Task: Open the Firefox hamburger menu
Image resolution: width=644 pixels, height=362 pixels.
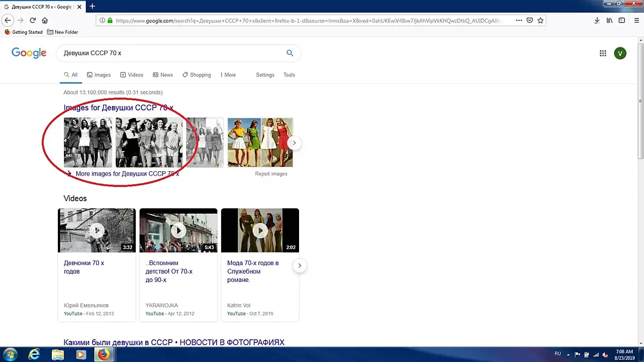Action: (x=636, y=20)
